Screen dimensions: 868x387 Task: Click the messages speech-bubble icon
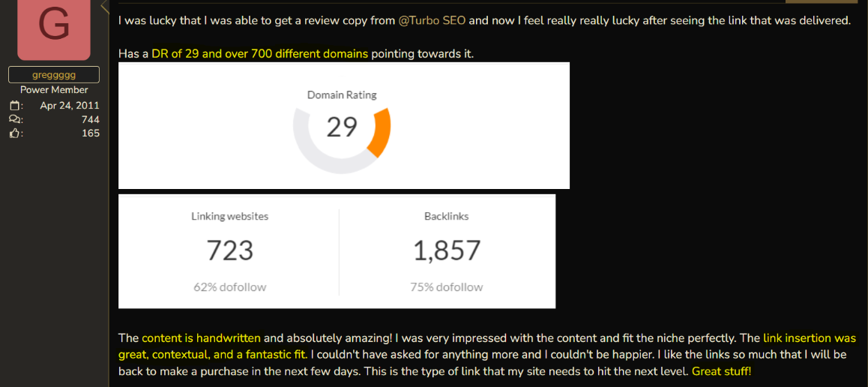coord(16,119)
